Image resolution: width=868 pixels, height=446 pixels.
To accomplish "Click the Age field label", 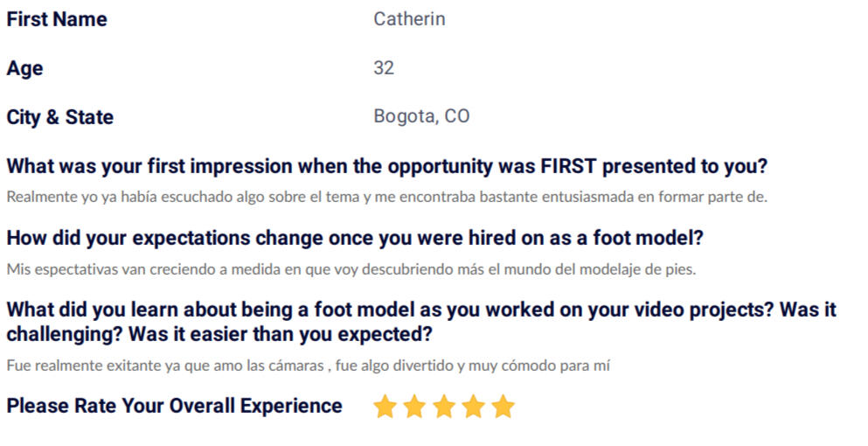I will point(24,69).
